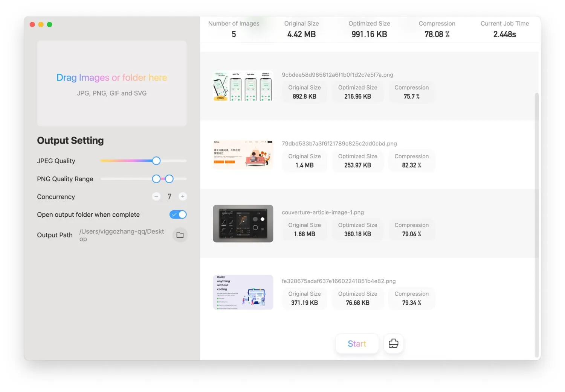Click the output path folder icon
This screenshot has width=565, height=392.
point(180,235)
